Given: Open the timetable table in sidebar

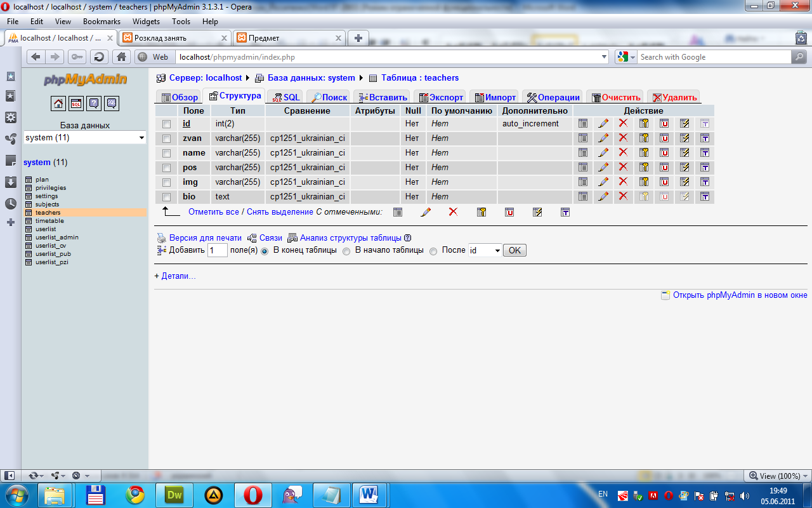Looking at the screenshot, I should click(x=49, y=221).
